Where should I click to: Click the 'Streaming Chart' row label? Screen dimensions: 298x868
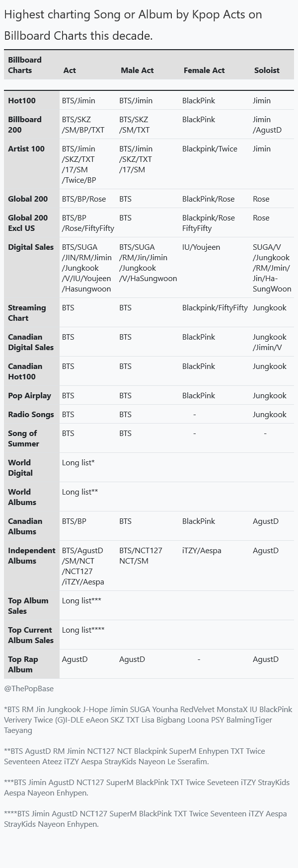click(27, 313)
